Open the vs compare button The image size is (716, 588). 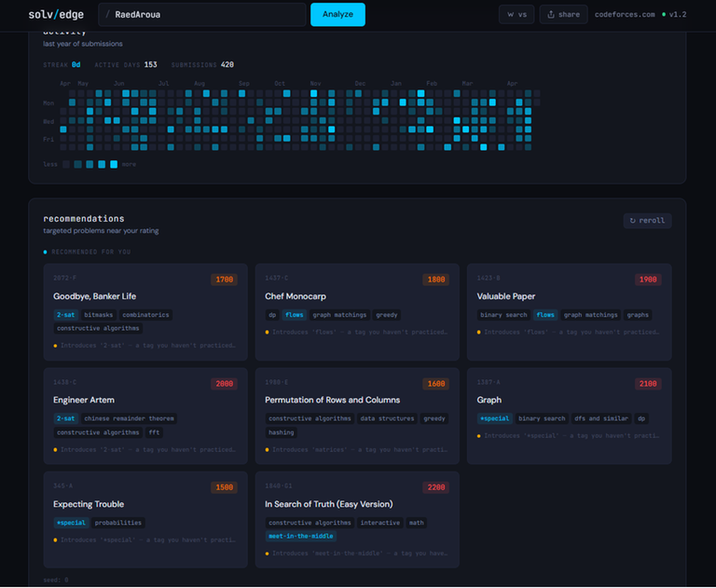pyautogui.click(x=516, y=15)
